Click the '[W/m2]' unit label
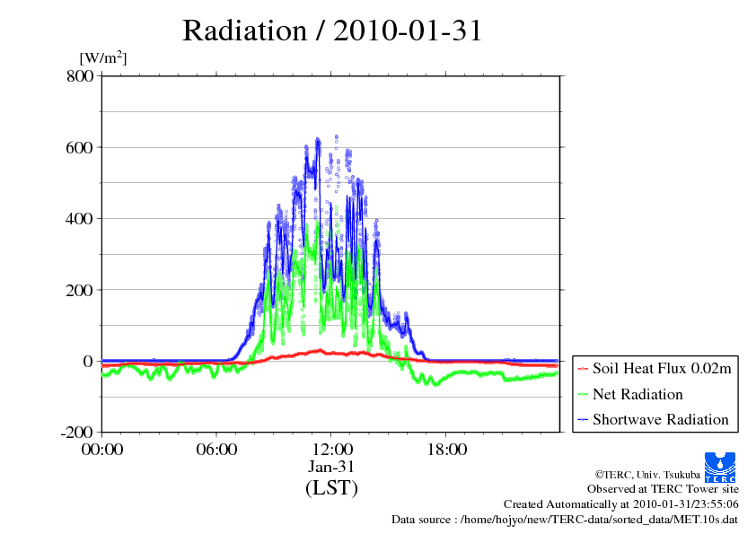The image size is (756, 534). point(102,57)
